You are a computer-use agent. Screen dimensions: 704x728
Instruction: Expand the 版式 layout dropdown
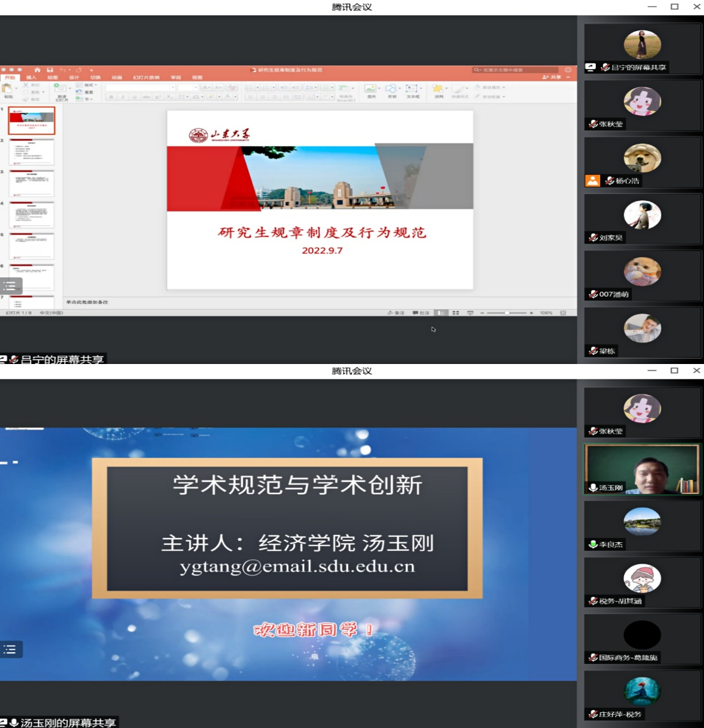click(88, 86)
